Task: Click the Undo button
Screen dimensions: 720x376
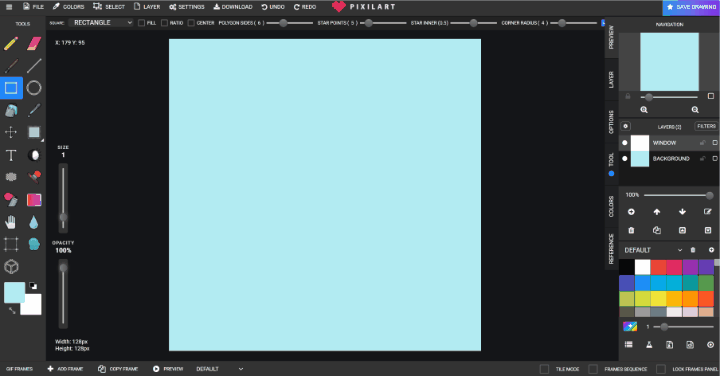Action: pyautogui.click(x=273, y=7)
